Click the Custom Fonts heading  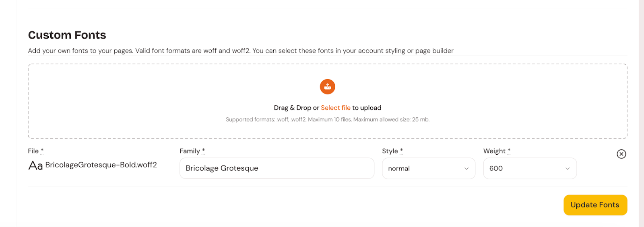tap(67, 35)
